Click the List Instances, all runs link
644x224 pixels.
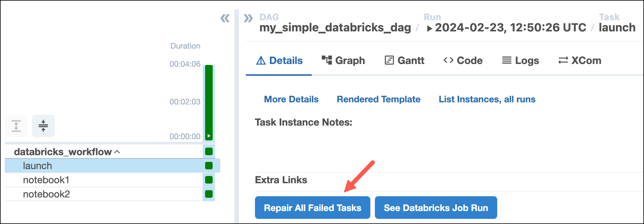(487, 99)
